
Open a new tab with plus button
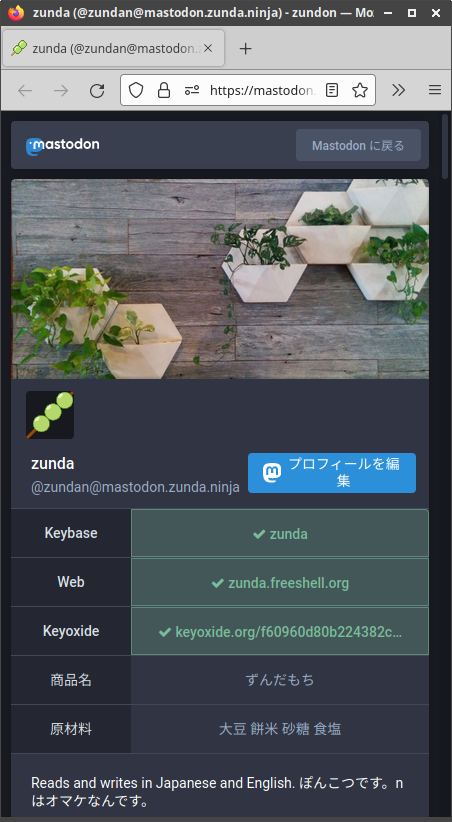click(x=245, y=49)
